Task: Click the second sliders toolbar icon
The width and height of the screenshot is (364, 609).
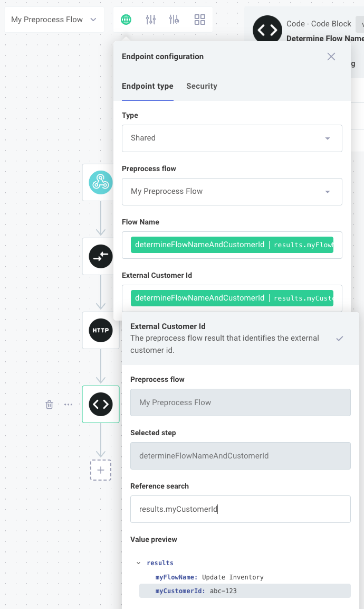Action: 174,19
